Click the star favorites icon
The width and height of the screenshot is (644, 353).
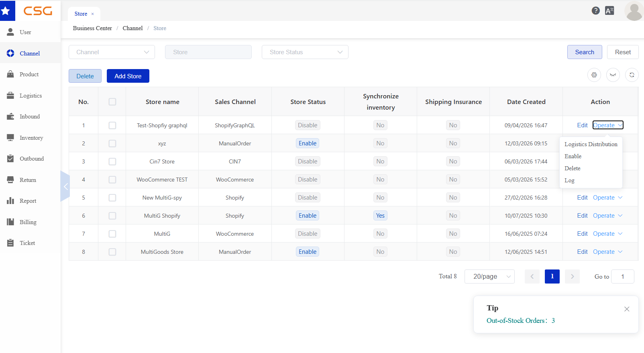coord(6,11)
